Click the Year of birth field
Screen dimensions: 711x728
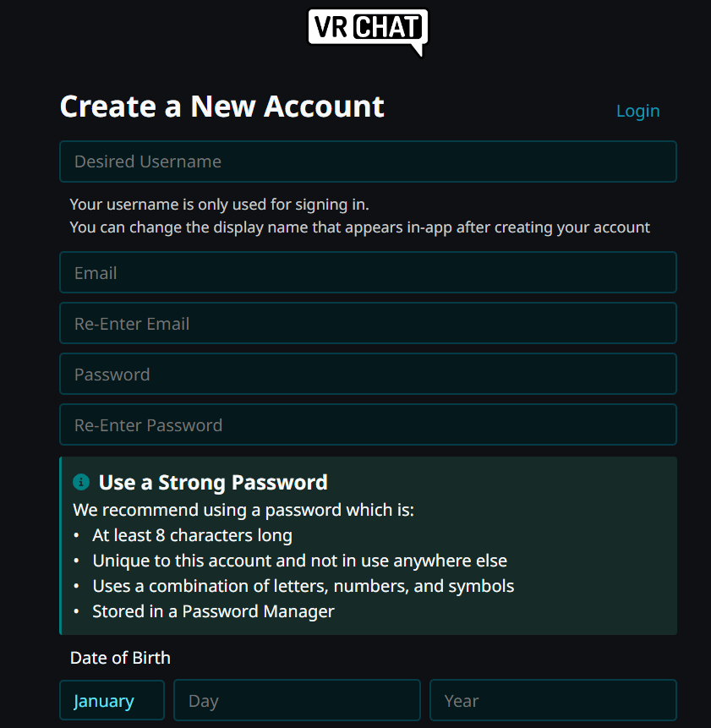[553, 701]
